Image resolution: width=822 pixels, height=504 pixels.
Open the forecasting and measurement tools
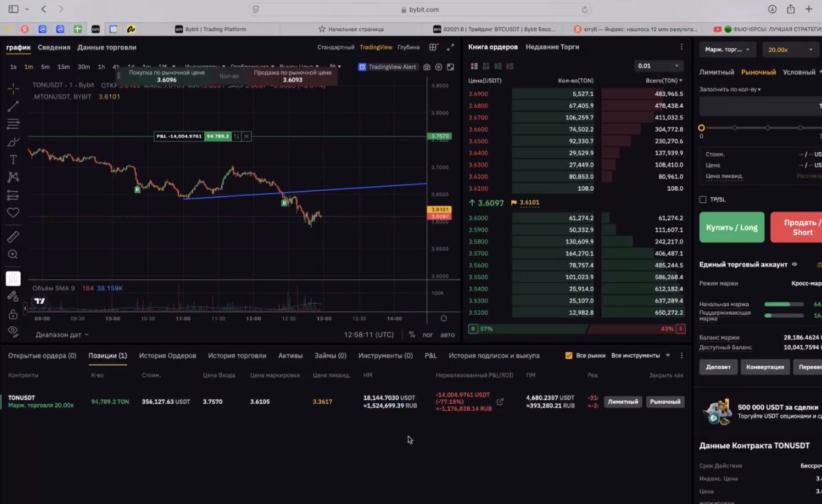(13, 195)
